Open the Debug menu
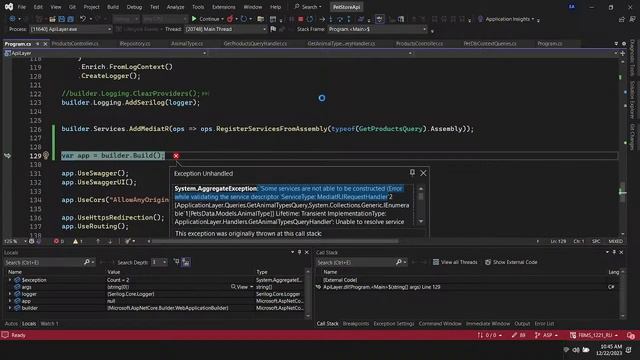The width and height of the screenshot is (640, 360). 134,7
